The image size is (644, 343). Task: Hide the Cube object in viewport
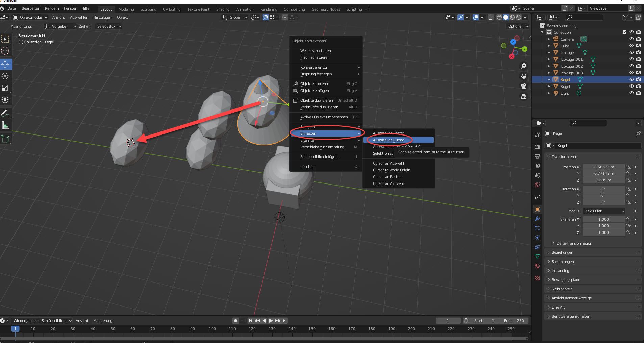(631, 46)
